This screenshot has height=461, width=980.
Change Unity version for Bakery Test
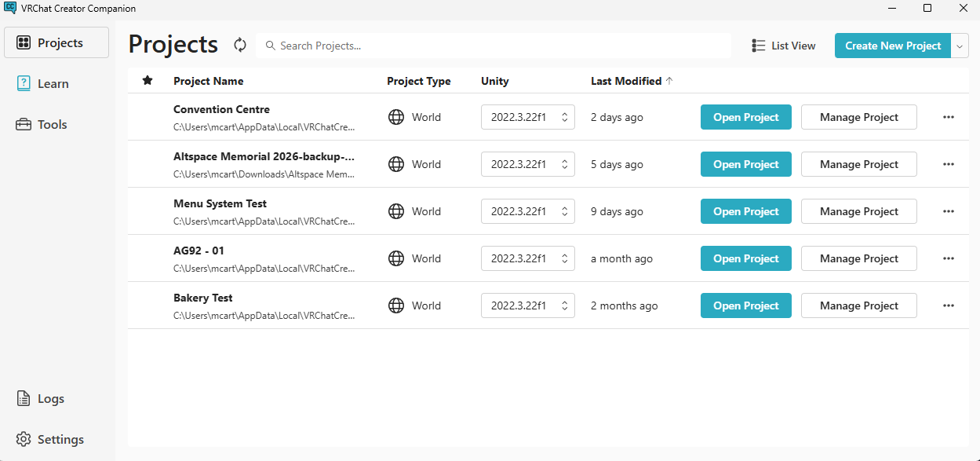528,306
